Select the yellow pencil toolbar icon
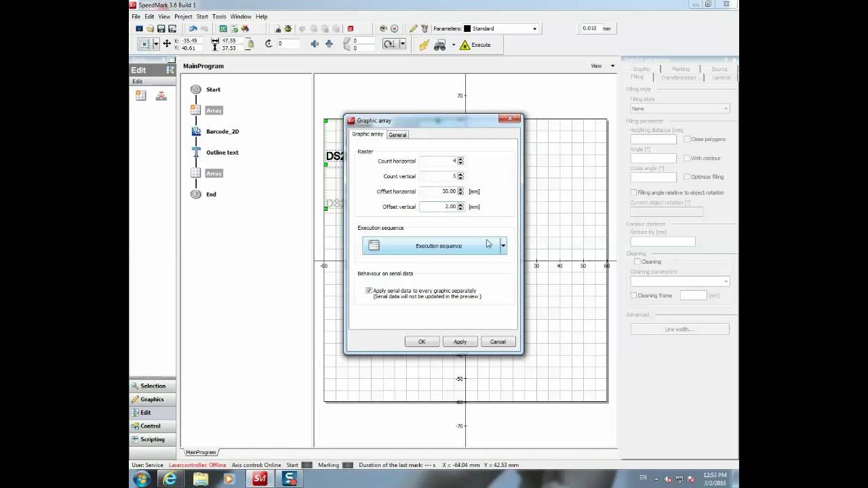The image size is (868, 488). pos(413,28)
